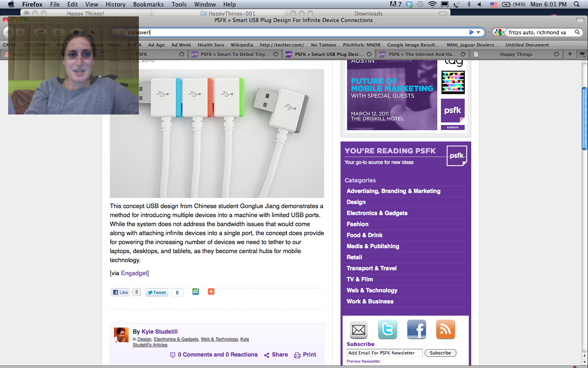Click the Twitter bird icon in sidebar
Screen dimensions: 588x368
coord(387,330)
